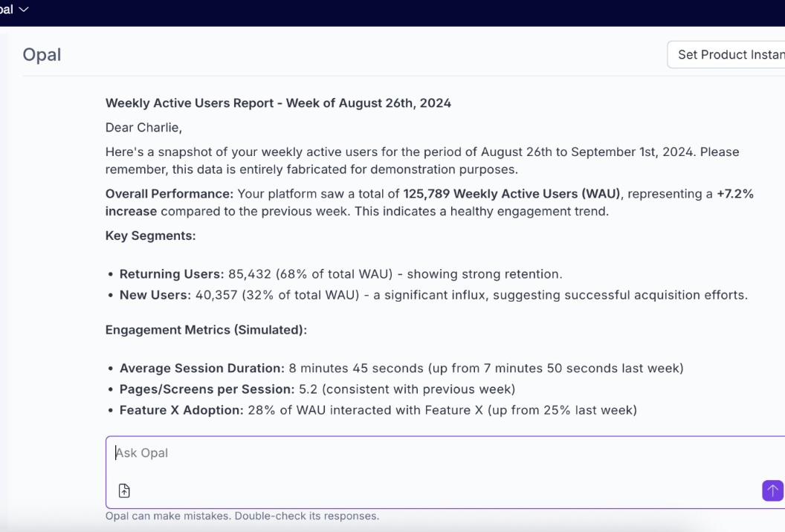Click the 'Opal can make mistakes' disclaimer
785x532 pixels.
(x=242, y=516)
